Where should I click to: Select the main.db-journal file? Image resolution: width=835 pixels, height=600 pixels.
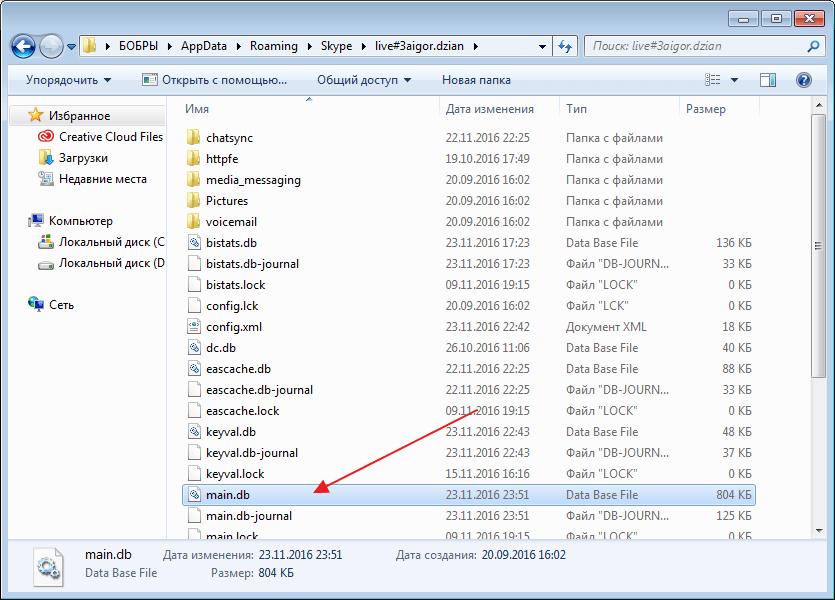click(x=249, y=516)
